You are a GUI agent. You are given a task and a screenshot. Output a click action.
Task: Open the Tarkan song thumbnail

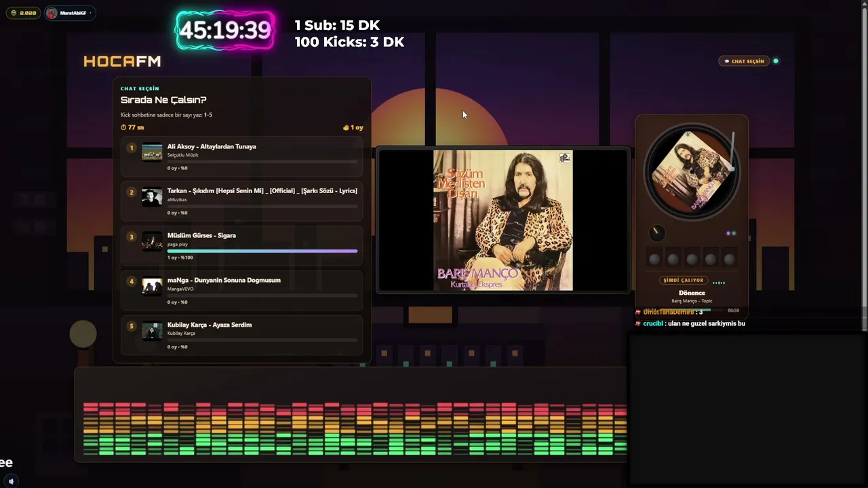tap(152, 196)
